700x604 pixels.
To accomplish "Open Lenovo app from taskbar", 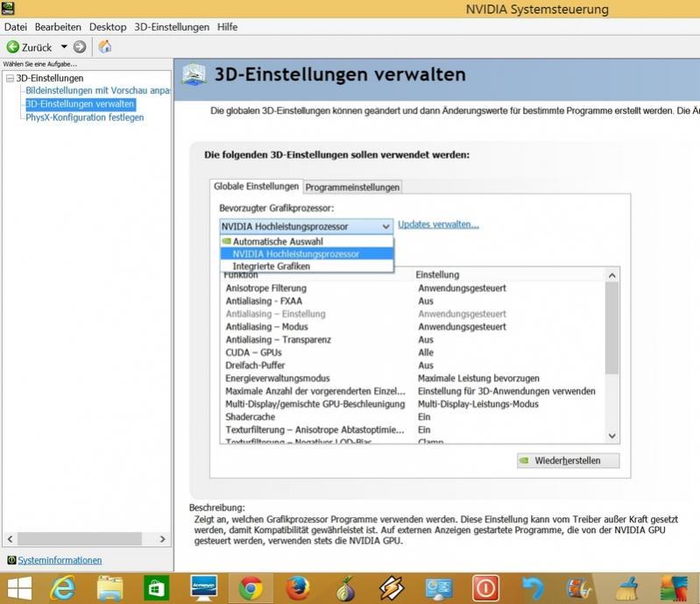I will click(x=203, y=587).
